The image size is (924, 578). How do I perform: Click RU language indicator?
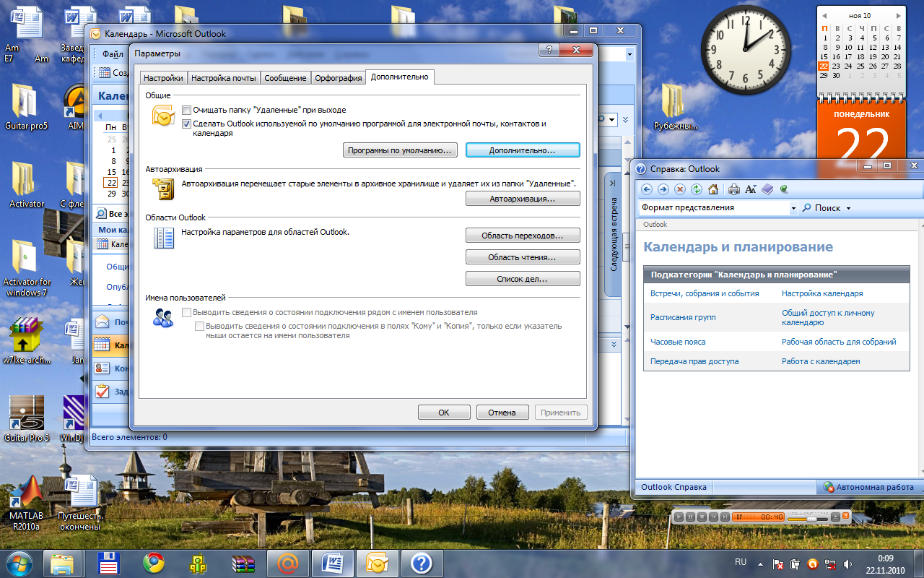pyautogui.click(x=741, y=562)
